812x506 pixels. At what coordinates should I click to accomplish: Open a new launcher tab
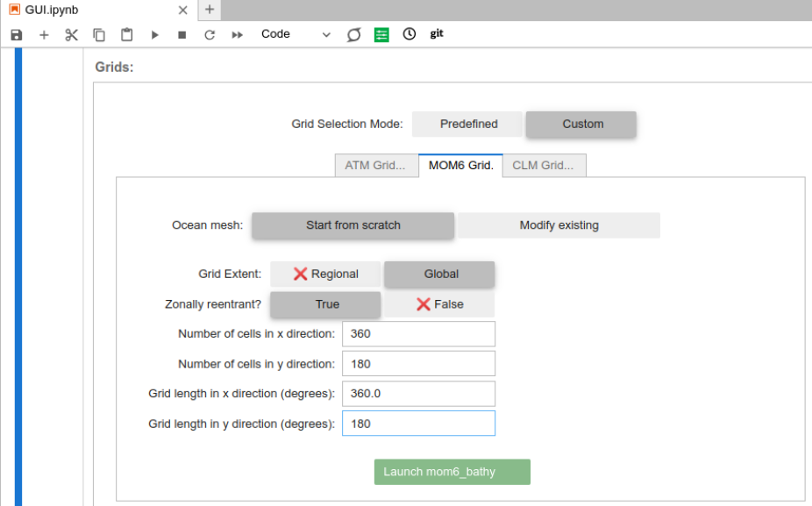pyautogui.click(x=209, y=11)
